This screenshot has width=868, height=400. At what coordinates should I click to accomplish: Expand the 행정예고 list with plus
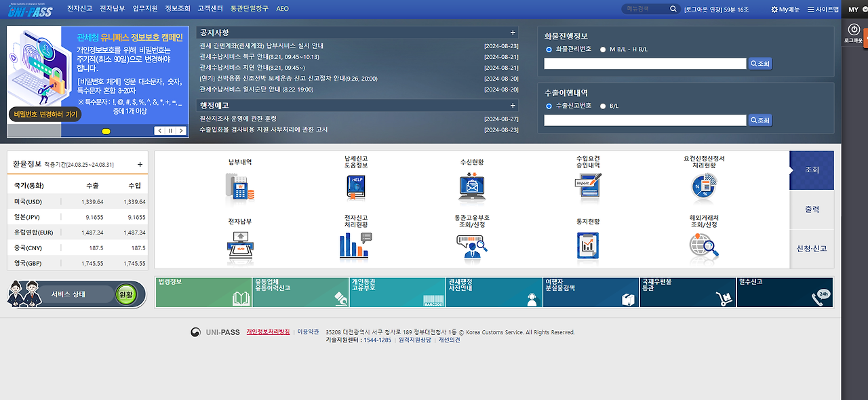[513, 106]
